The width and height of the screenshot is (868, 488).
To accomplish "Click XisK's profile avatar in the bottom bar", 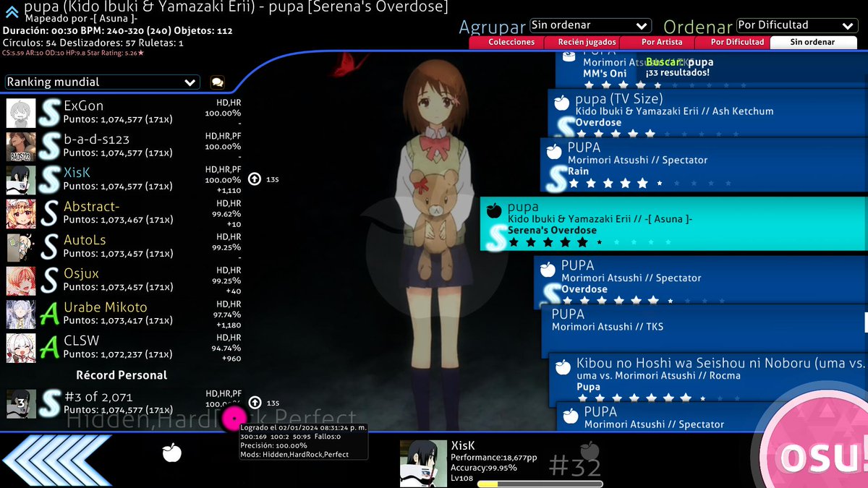I will 423,463.
